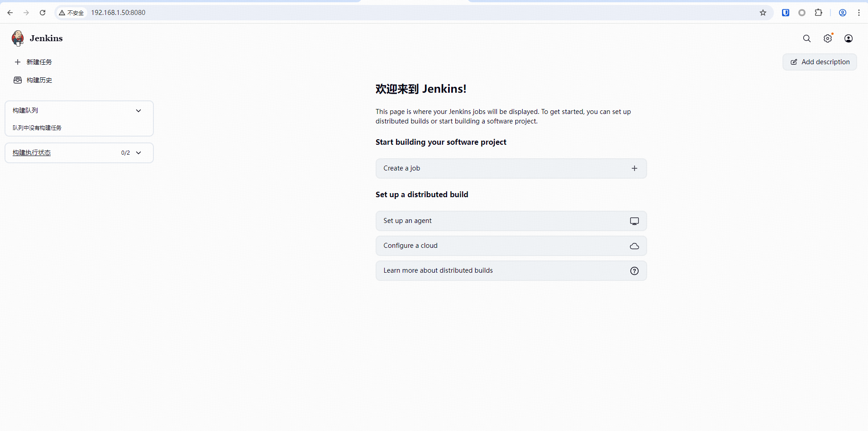Click the 构建历史 history icon
Screen dimensions: 868x431
pyautogui.click(x=18, y=80)
